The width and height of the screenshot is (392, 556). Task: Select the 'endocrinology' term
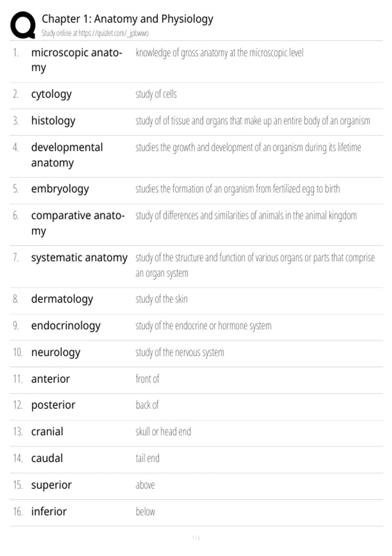click(x=66, y=326)
